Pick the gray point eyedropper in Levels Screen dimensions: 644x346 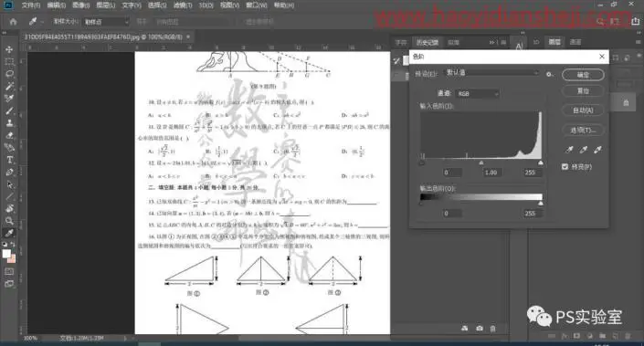(x=583, y=150)
